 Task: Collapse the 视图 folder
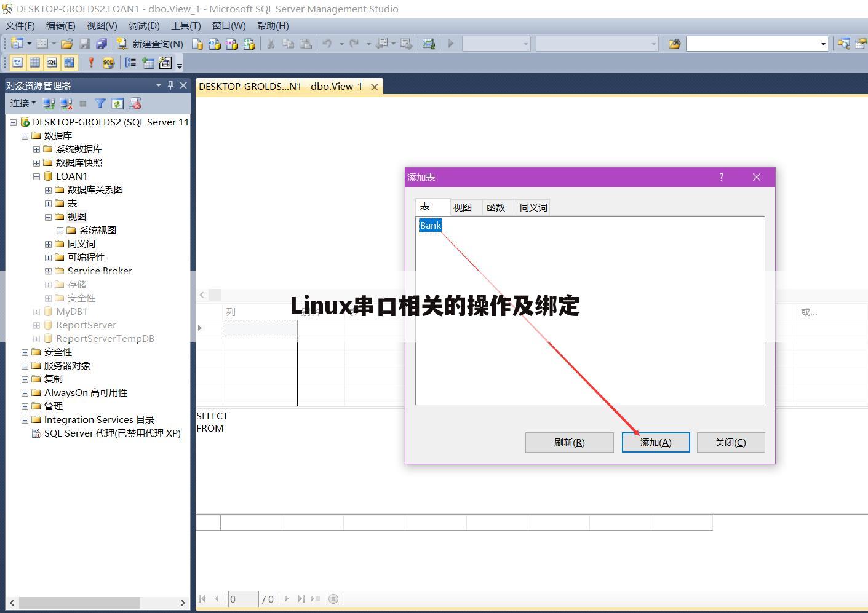[x=48, y=216]
